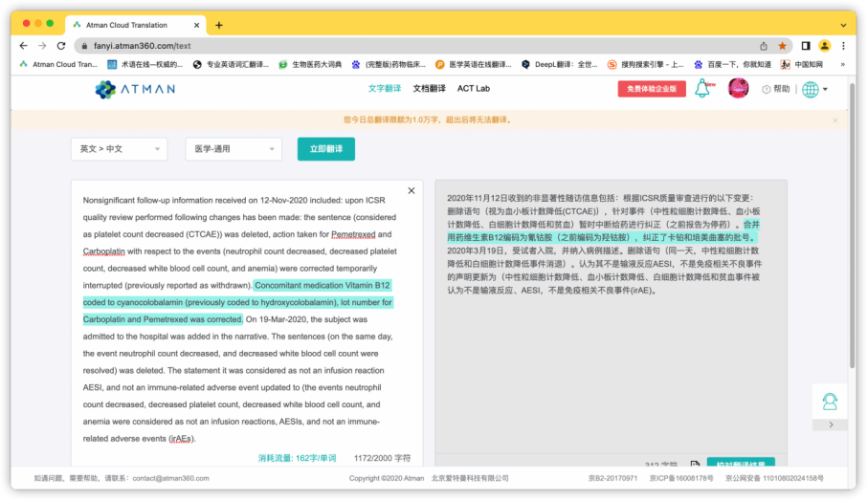Open the 英文 > 中文 language dropdown

(119, 149)
